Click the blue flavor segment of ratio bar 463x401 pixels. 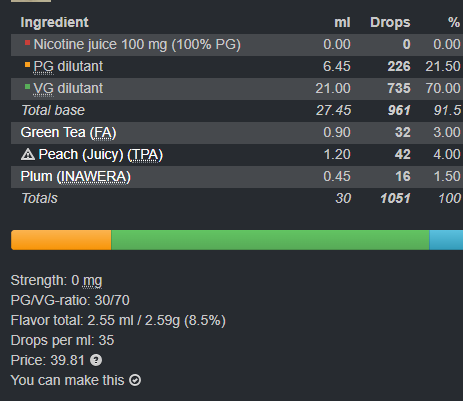(446, 240)
